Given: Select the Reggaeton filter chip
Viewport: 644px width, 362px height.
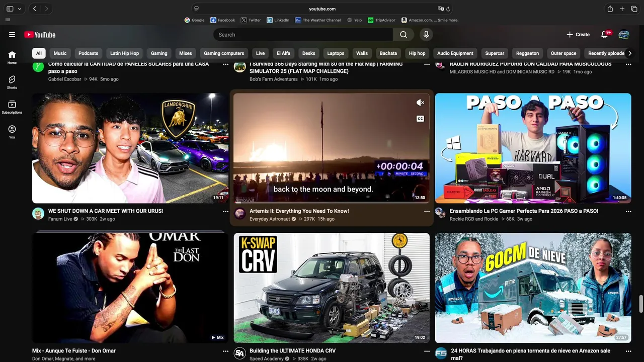Looking at the screenshot, I should click(527, 53).
